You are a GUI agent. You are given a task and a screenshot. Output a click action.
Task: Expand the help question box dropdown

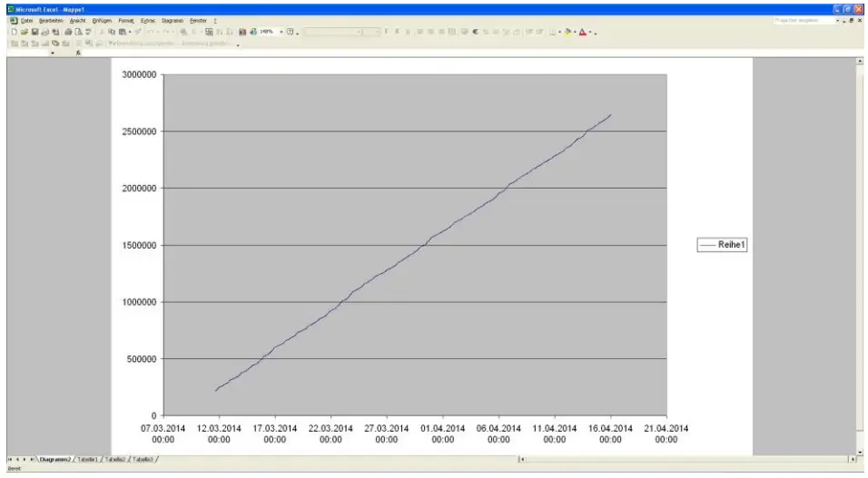(837, 21)
